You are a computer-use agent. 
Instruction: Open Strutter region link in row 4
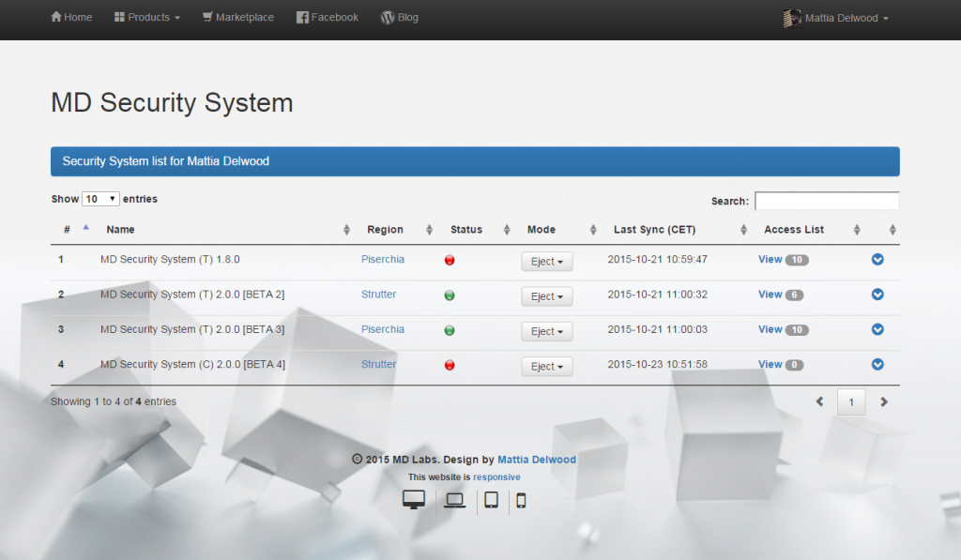378,364
